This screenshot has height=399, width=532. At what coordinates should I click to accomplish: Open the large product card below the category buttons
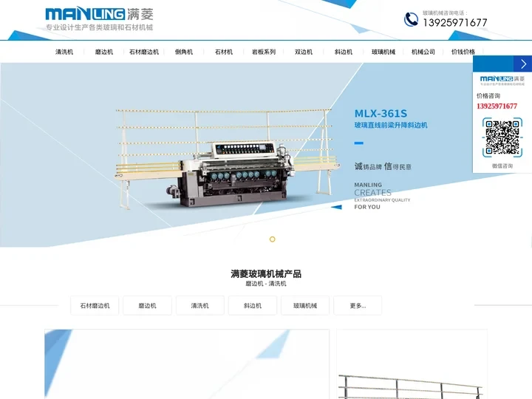click(187, 364)
